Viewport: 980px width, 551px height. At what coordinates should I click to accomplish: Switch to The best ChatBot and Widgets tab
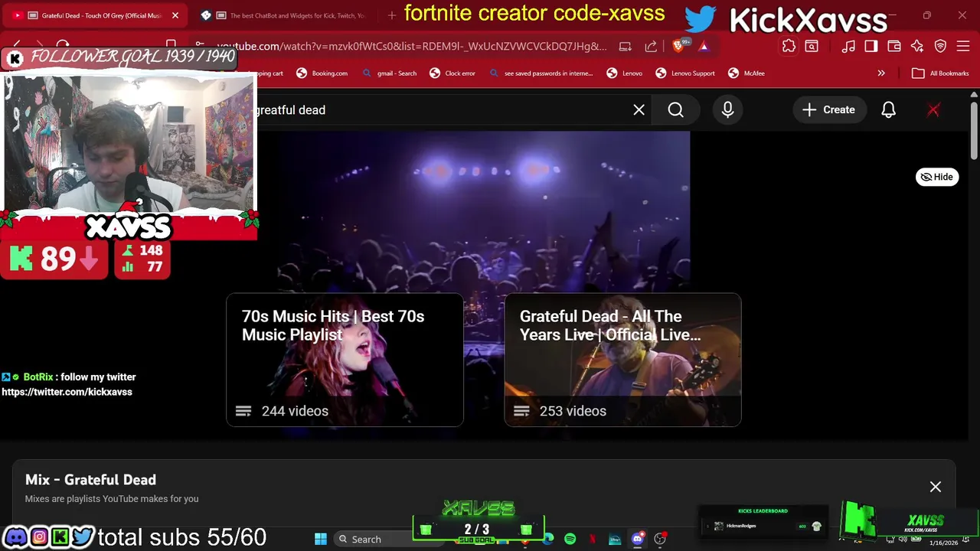(x=287, y=15)
